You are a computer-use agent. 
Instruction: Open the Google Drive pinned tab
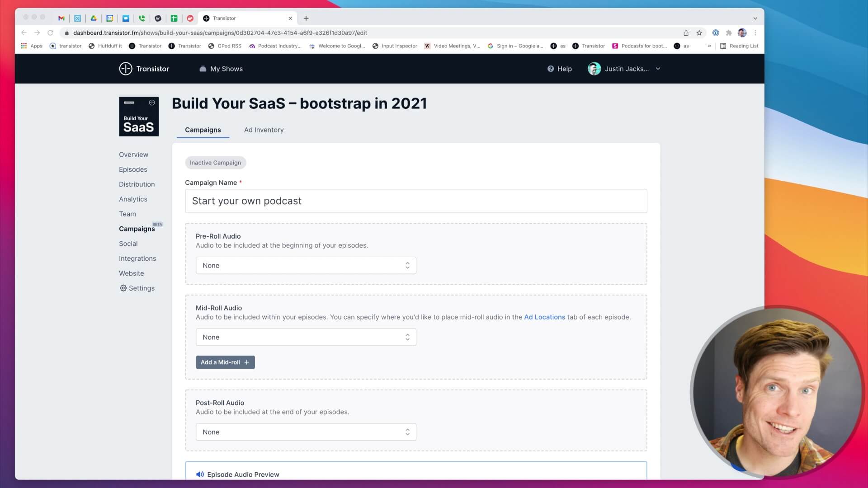tap(94, 18)
